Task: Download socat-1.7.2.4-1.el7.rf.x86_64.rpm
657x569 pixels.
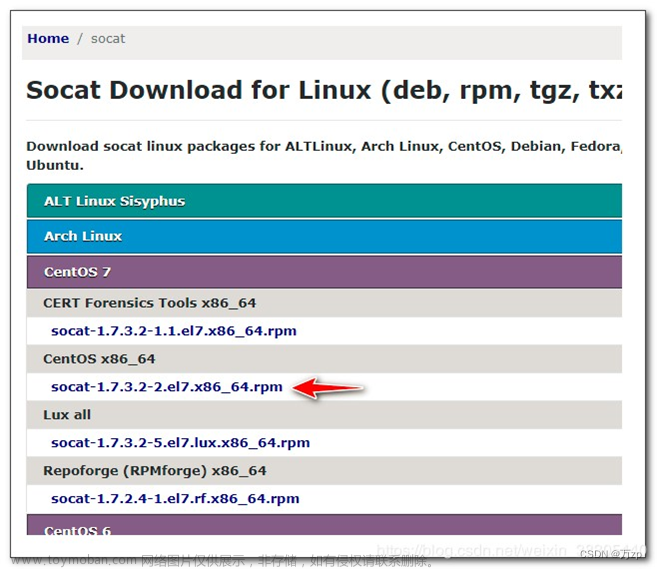Action: coord(175,499)
